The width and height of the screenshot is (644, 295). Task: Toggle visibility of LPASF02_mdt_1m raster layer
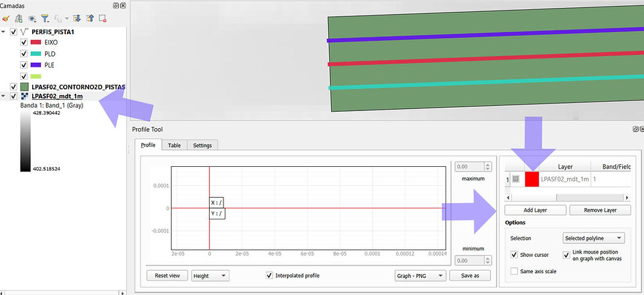coord(14,97)
